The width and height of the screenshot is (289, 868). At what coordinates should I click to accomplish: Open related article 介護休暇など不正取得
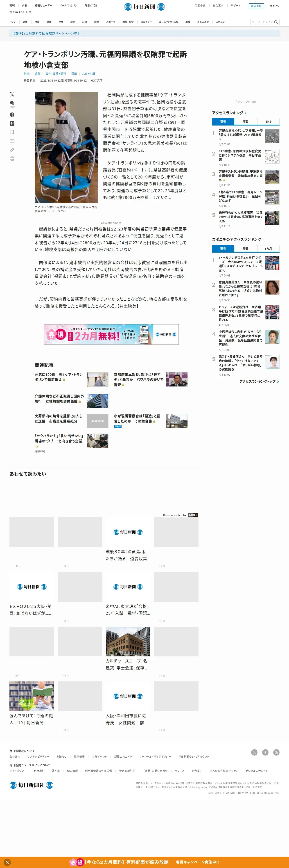point(59,399)
